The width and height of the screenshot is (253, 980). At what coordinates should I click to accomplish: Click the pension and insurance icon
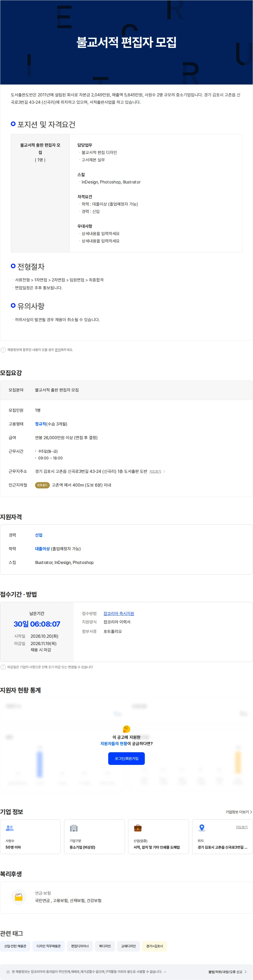click(19, 897)
